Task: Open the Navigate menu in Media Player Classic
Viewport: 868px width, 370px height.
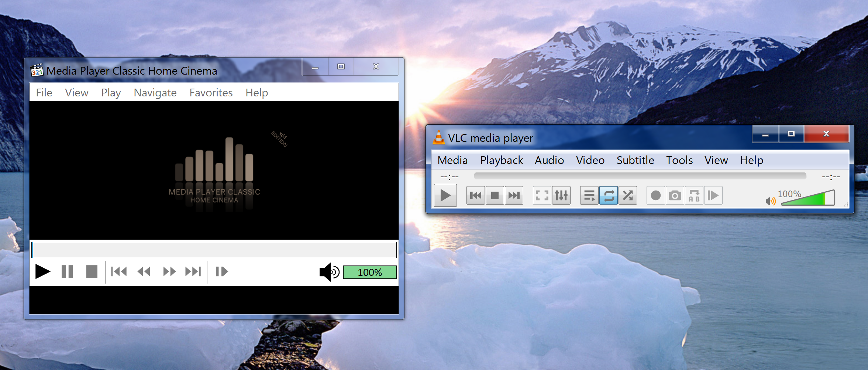Action: 155,93
